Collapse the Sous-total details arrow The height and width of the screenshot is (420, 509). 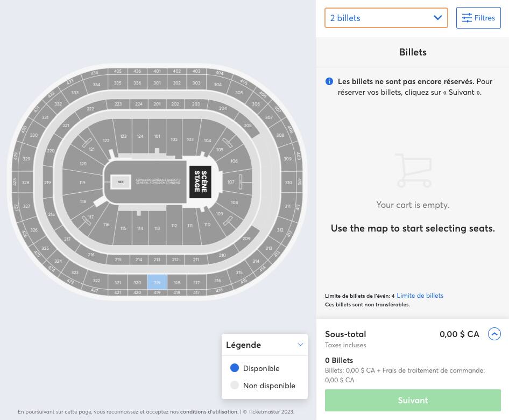click(494, 334)
